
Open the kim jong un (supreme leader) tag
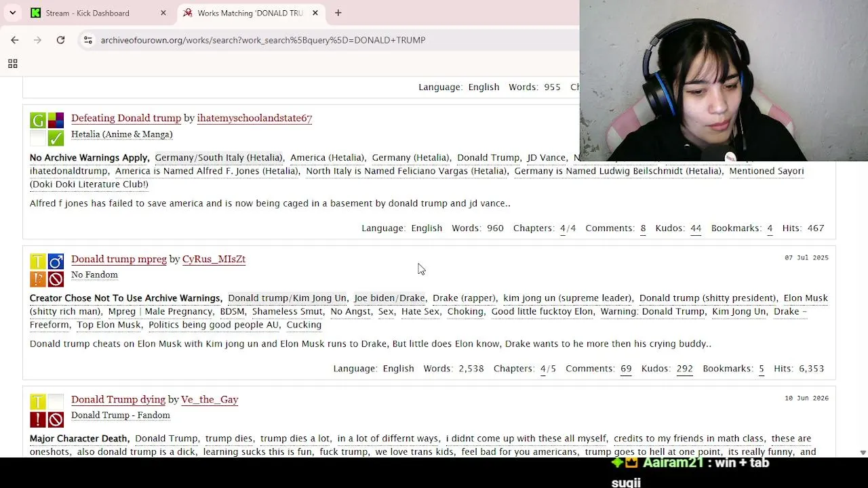click(x=567, y=298)
